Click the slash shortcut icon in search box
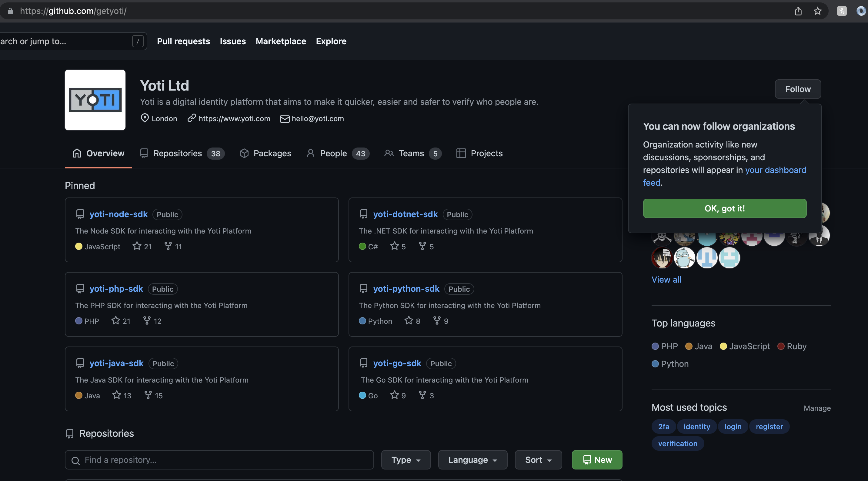 click(x=138, y=41)
